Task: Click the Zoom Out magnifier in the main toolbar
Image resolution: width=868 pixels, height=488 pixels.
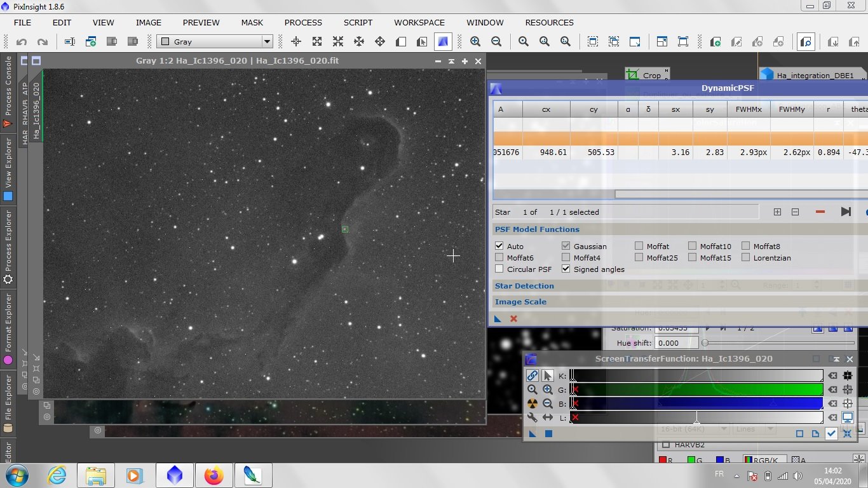Action: [496, 42]
